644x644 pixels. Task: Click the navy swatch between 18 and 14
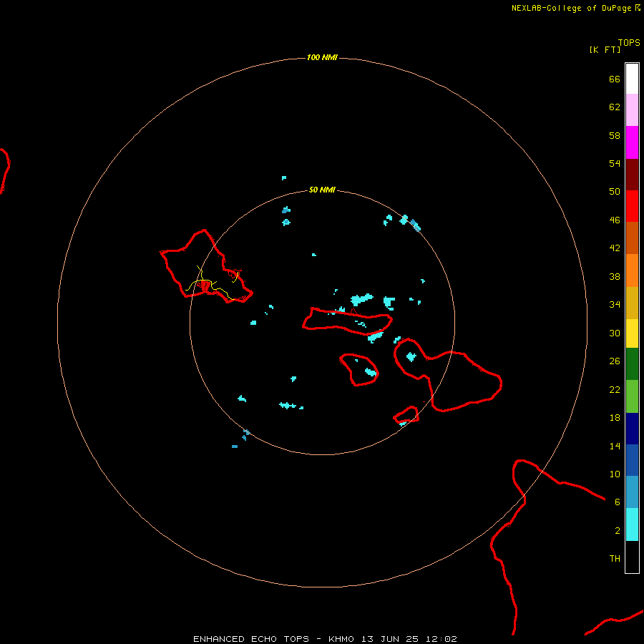pos(632,429)
